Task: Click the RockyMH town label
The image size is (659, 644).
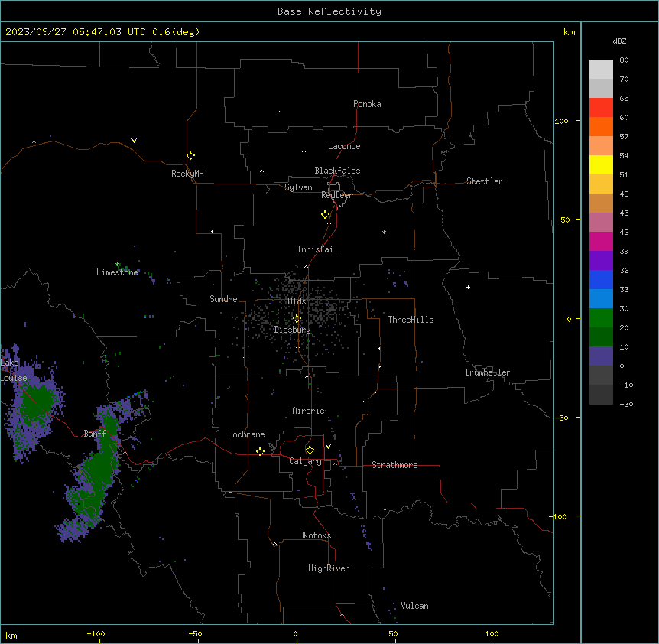Action: tap(187, 174)
